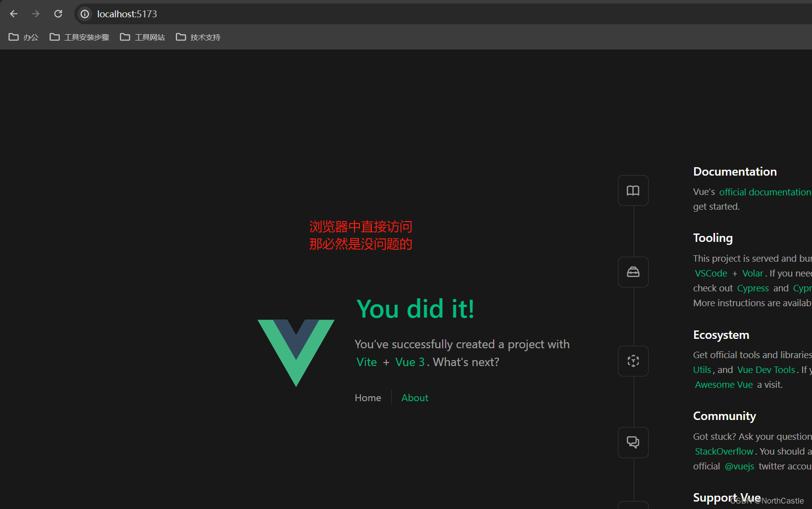The image size is (812, 509).
Task: Click the Ecosystem icon
Action: 633,361
